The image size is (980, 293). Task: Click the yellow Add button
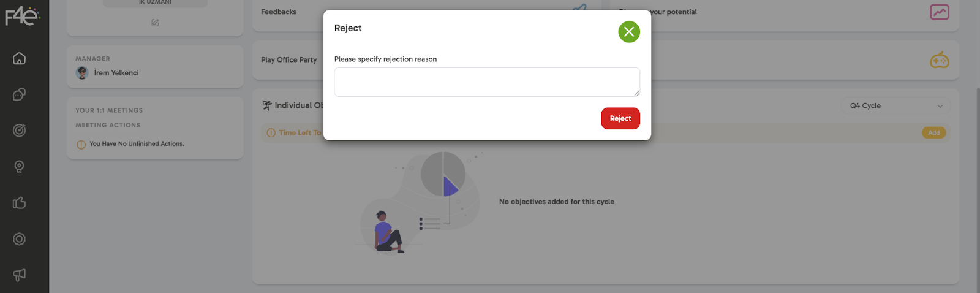(x=933, y=133)
